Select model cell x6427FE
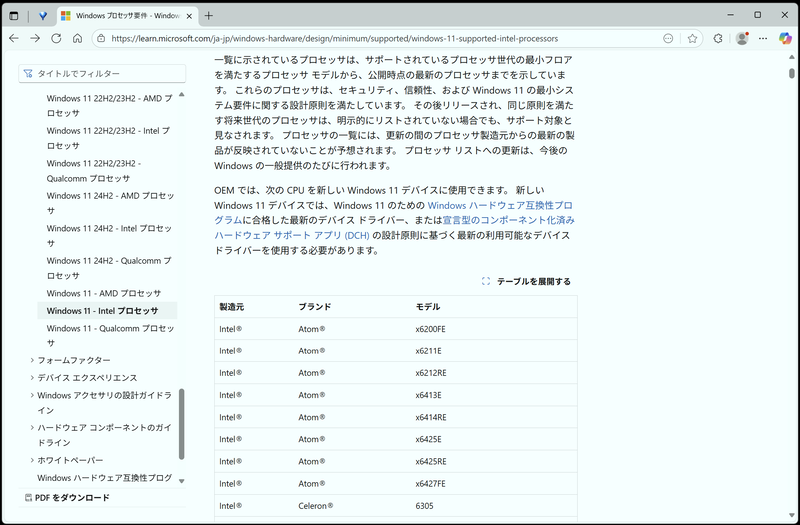800x525 pixels. tap(430, 484)
